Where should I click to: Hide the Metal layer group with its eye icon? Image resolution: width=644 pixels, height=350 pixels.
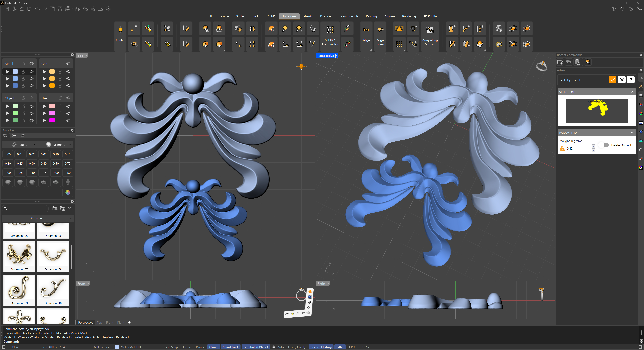(x=32, y=64)
